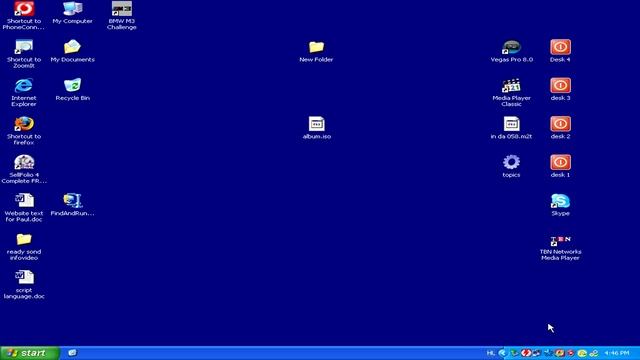Click the language indicator in the taskbar
Viewport: 640px width, 360px height.
point(491,353)
